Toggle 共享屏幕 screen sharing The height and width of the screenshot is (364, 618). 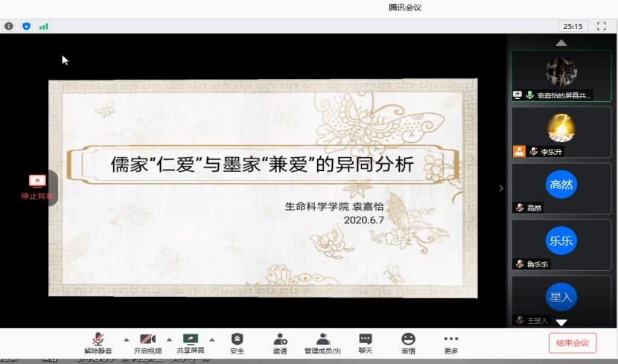click(191, 342)
